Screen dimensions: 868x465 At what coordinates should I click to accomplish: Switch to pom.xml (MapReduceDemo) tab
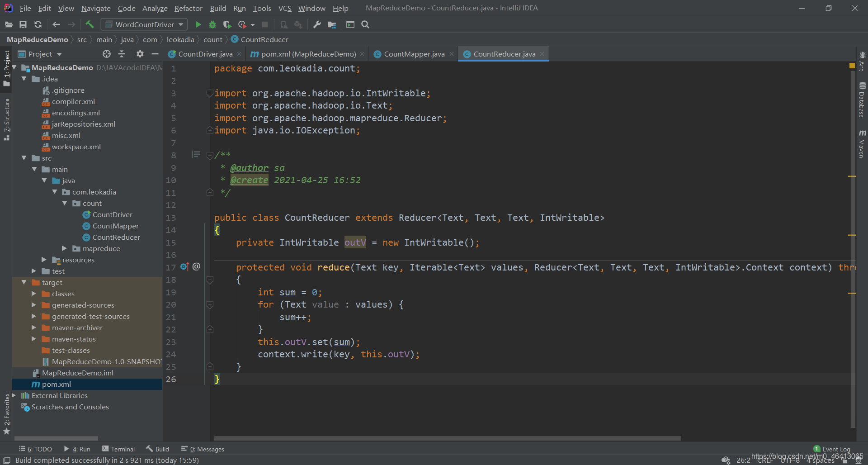pos(308,54)
